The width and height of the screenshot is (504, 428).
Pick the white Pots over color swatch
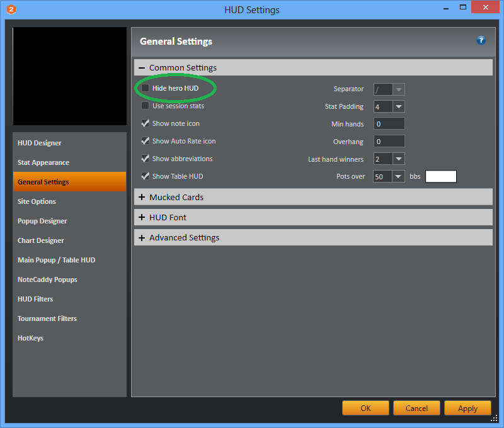pos(441,177)
